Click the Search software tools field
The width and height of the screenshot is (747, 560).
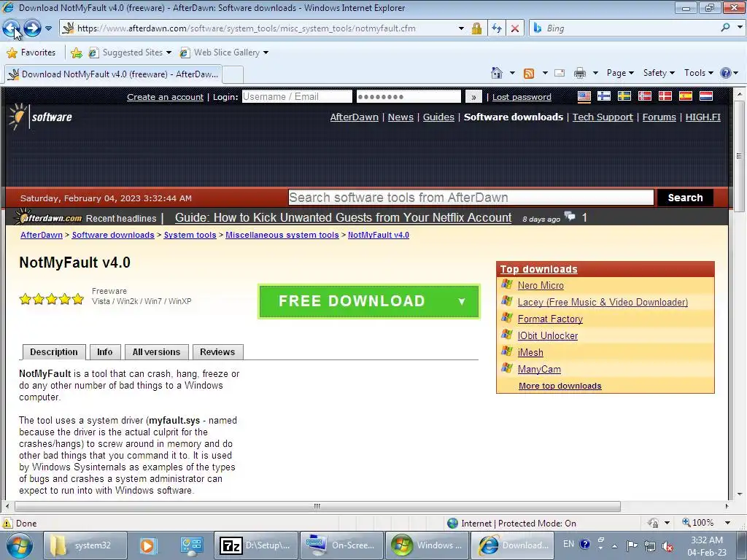click(x=471, y=198)
